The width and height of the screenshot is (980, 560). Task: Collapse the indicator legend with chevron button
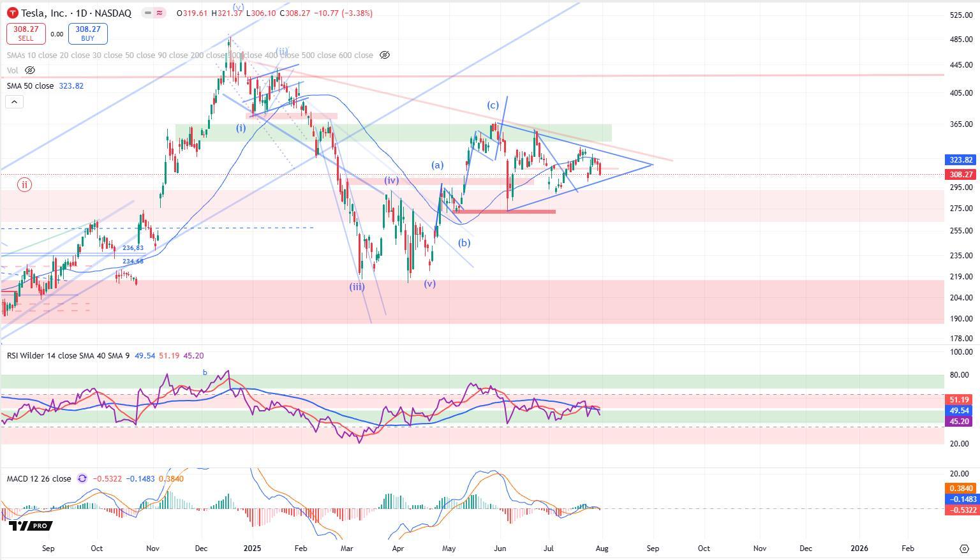(14, 101)
